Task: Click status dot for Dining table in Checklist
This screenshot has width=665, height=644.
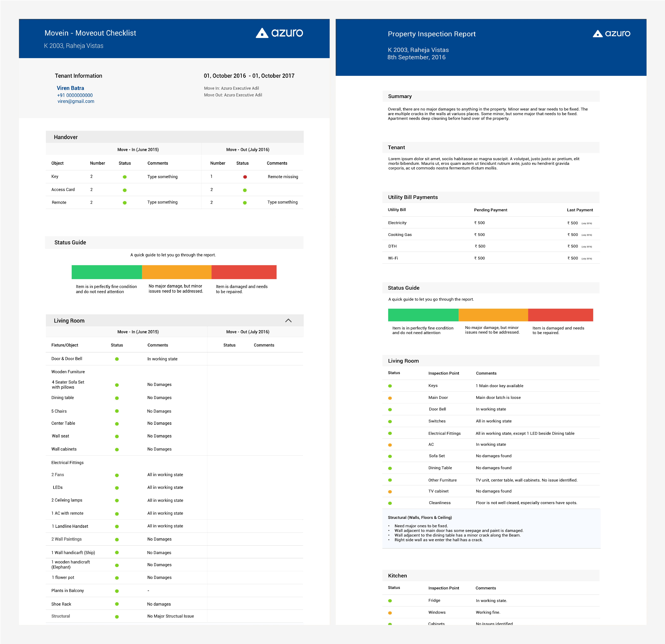Action: pyautogui.click(x=117, y=398)
